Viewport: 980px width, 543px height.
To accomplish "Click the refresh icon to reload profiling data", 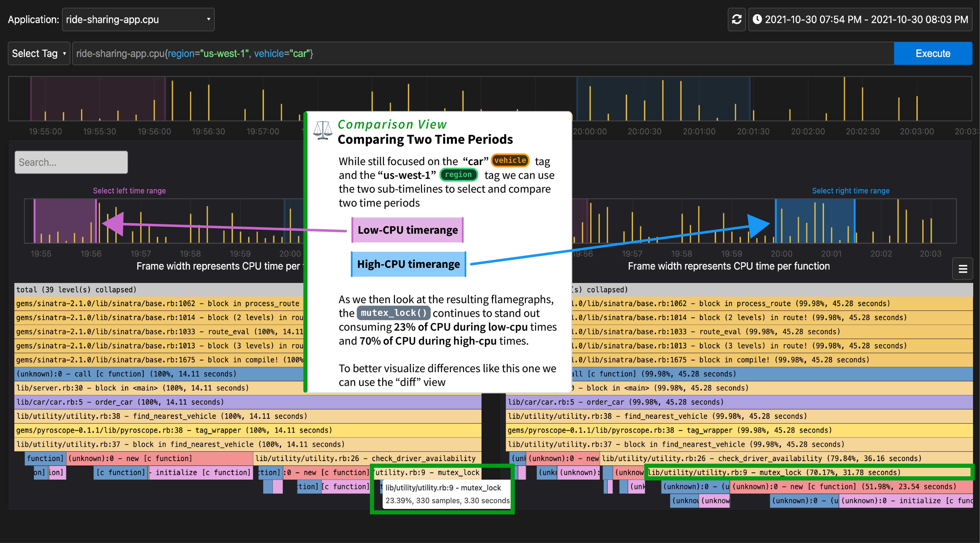I will pos(737,19).
